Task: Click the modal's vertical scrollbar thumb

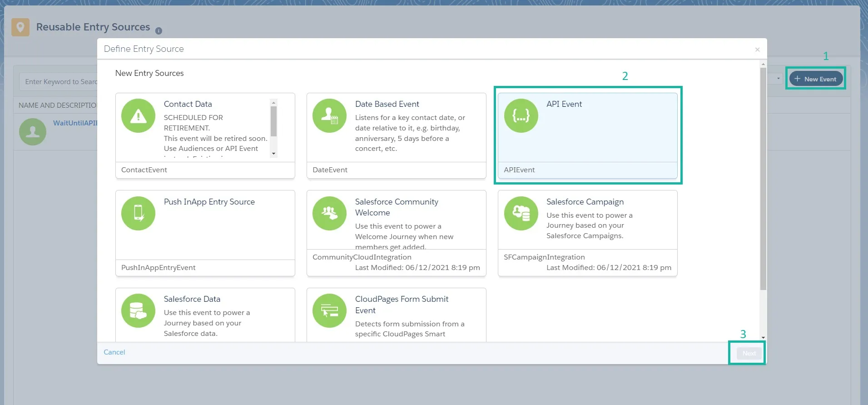Action: click(763, 177)
